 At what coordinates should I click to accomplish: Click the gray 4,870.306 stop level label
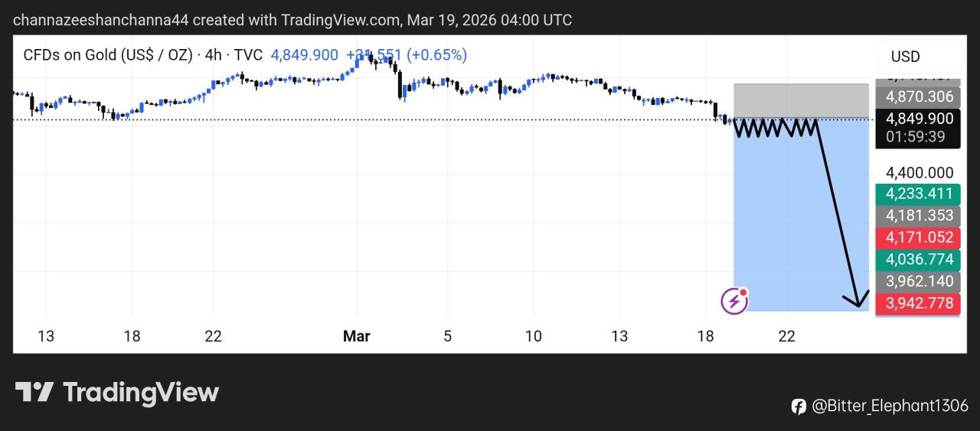point(919,96)
